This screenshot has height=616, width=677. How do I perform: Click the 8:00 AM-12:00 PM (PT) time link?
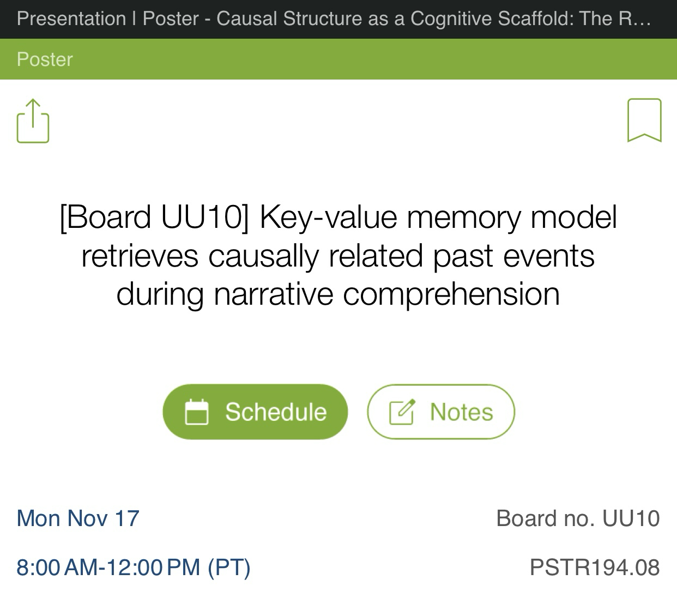(134, 567)
